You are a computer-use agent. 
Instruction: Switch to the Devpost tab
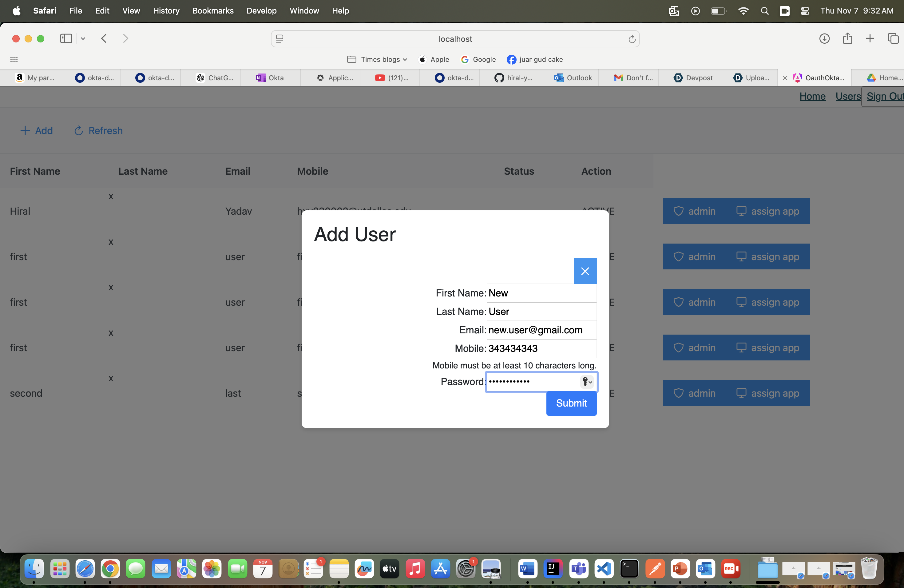[693, 77]
